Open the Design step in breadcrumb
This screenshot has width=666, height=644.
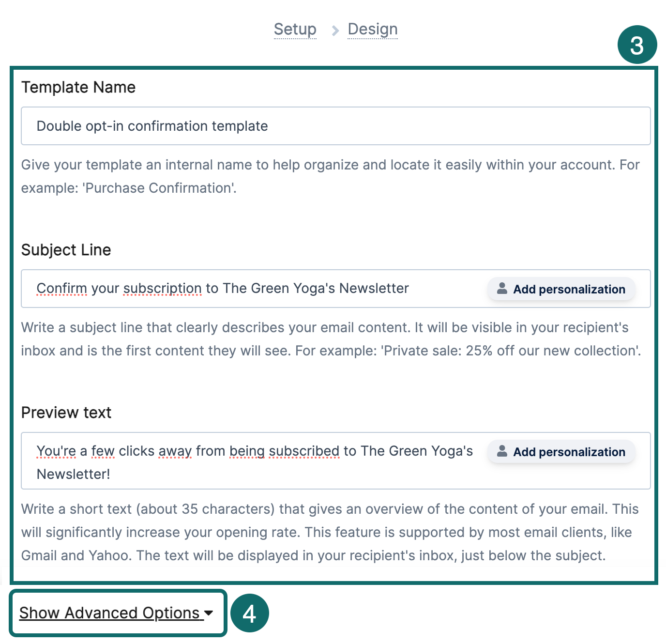372,30
